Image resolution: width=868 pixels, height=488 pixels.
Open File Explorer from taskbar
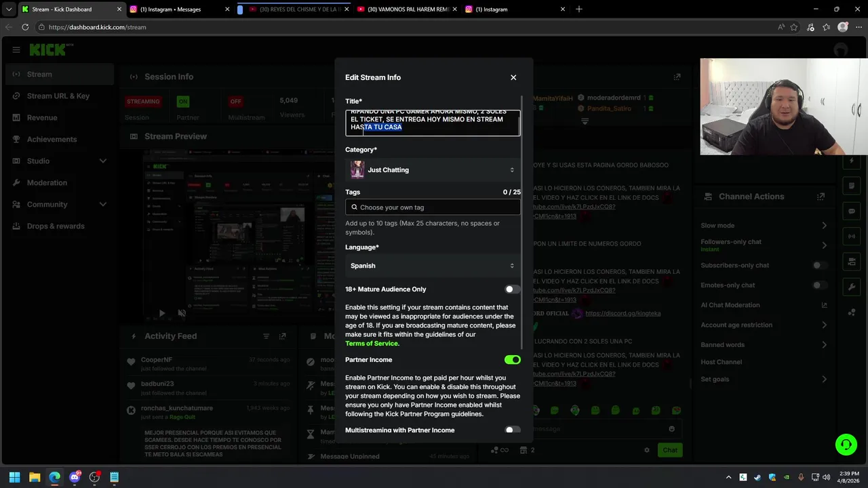pos(35,477)
